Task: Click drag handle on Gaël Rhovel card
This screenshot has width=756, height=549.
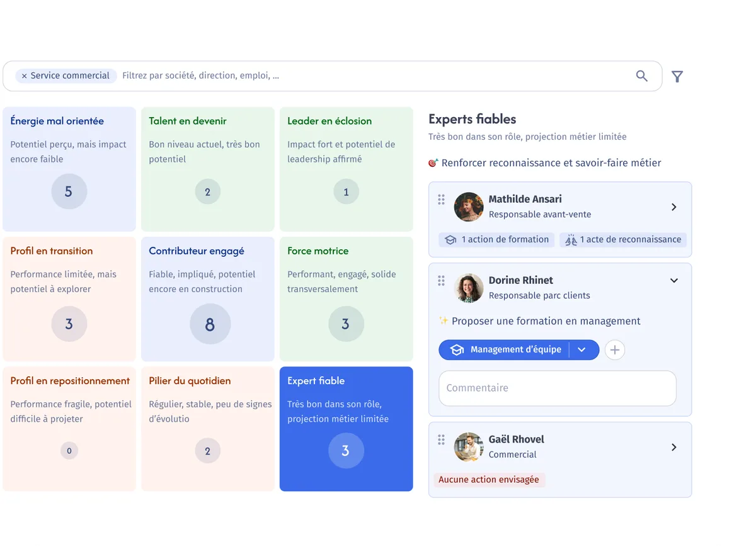Action: pyautogui.click(x=441, y=440)
